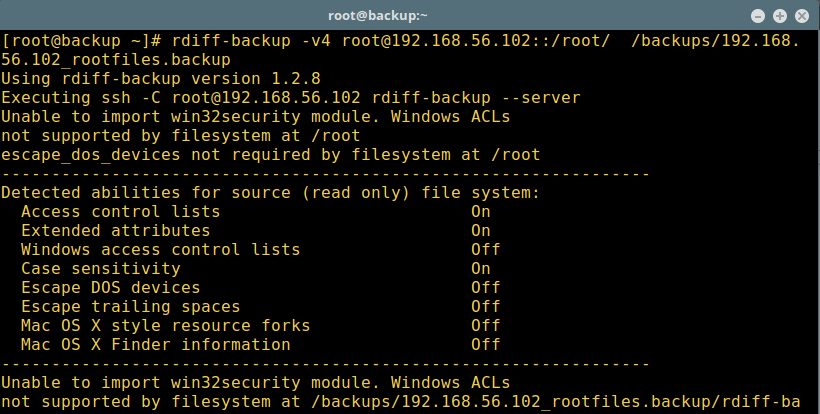820x414 pixels.
Task: Click the 'Detected abilities for source' heading
Action: pos(270,193)
